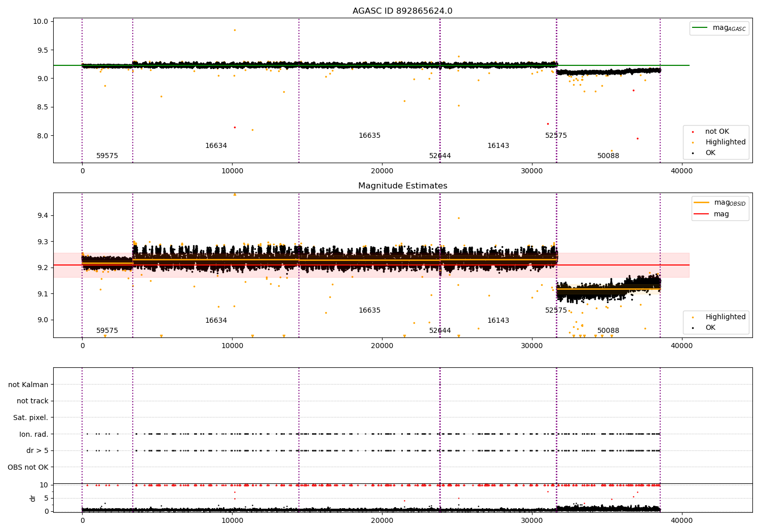Click x-axis tick '40000' under top plot
Viewport: 760px width, 532px height.
point(682,171)
